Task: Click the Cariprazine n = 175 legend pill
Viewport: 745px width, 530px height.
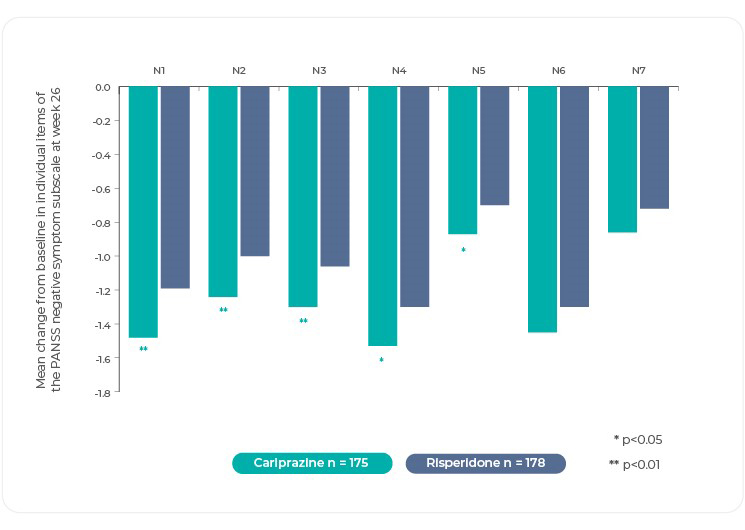Action: pos(312,463)
